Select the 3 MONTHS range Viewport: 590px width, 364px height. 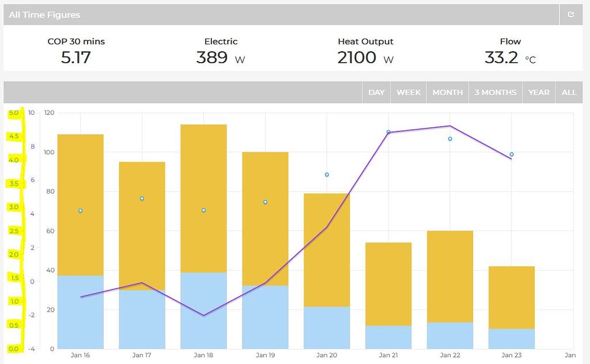tap(495, 92)
